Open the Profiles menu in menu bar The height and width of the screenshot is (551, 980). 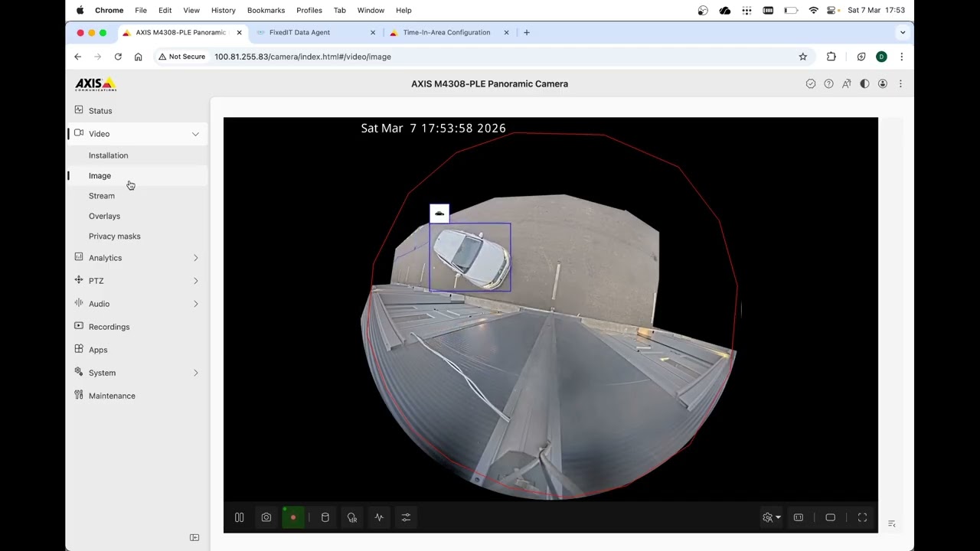(x=309, y=11)
